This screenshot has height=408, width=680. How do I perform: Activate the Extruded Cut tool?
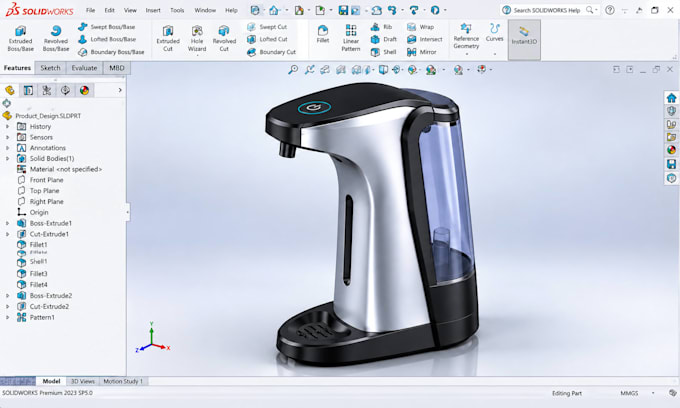168,38
